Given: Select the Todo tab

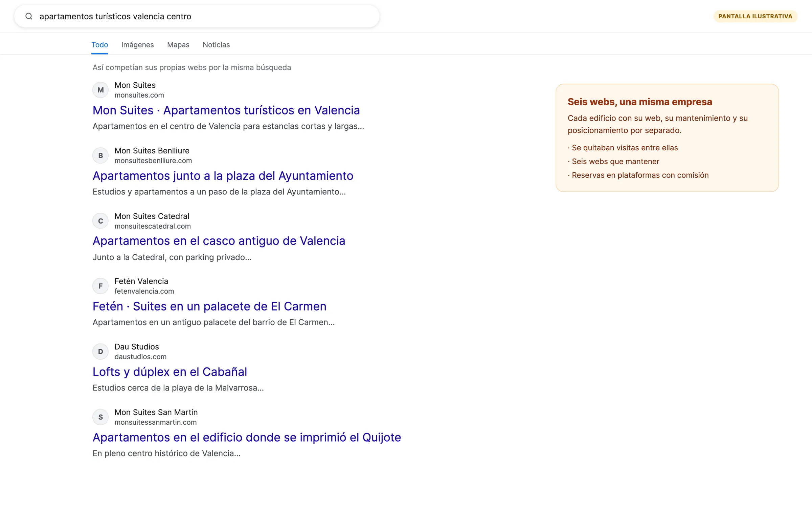Looking at the screenshot, I should click(x=99, y=45).
